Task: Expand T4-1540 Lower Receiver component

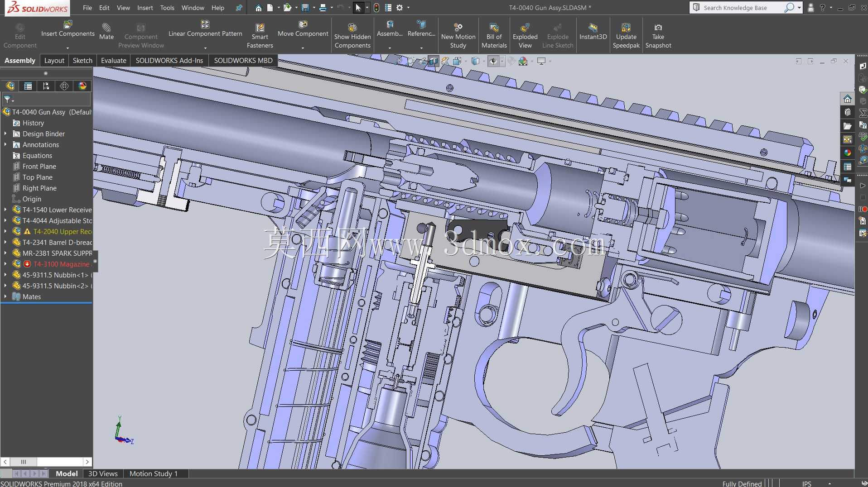Action: [5, 210]
